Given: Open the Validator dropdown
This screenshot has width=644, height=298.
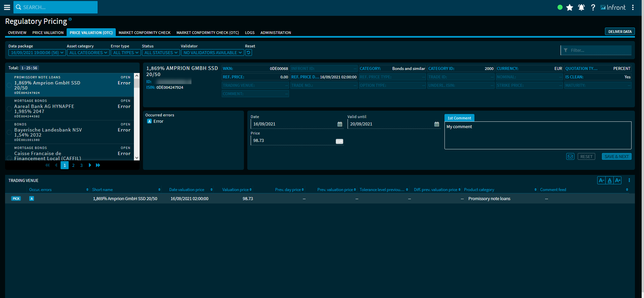Looking at the screenshot, I should click(212, 53).
